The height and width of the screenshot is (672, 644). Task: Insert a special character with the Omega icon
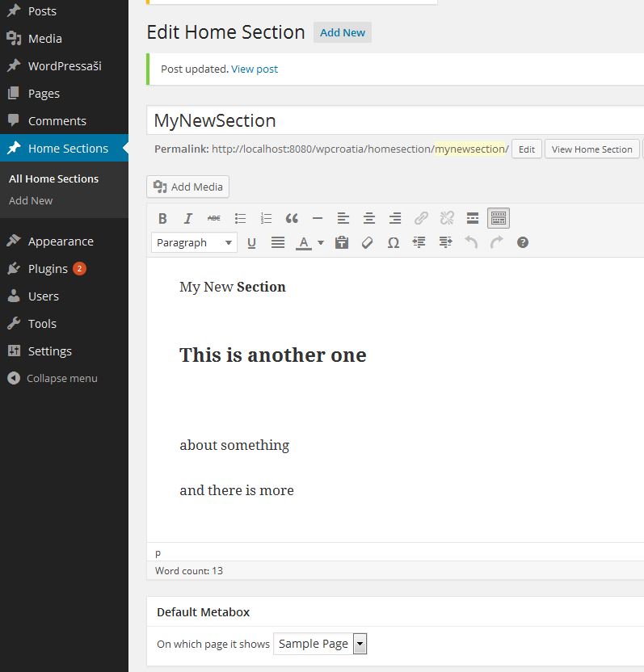394,243
